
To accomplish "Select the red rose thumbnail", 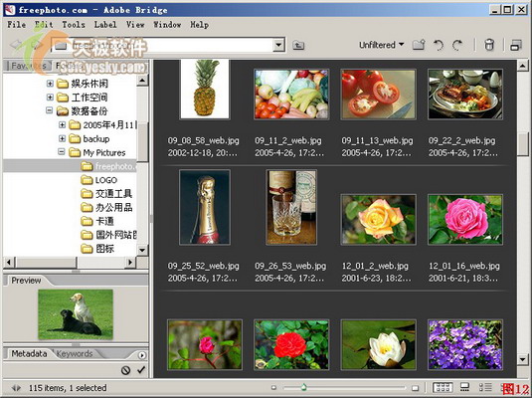I will click(x=291, y=344).
